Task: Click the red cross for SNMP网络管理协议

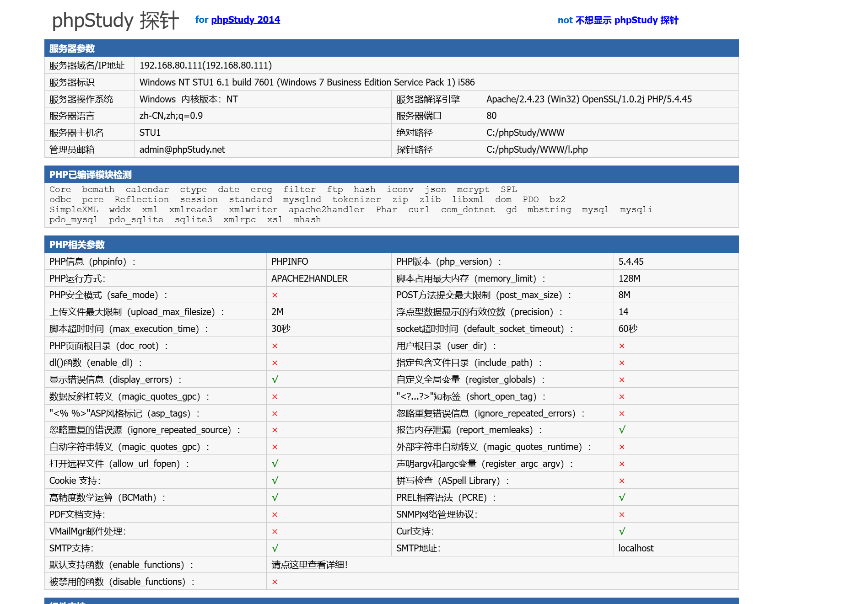Action: (621, 515)
